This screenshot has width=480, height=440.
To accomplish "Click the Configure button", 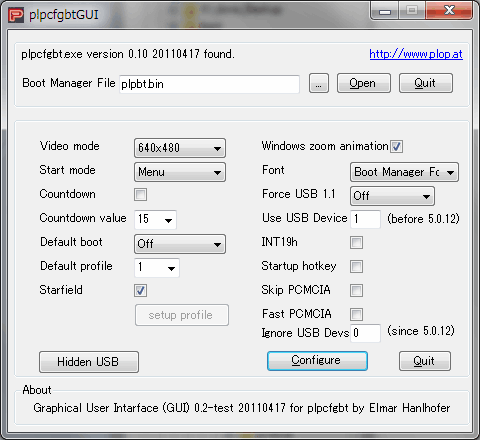I will pyautogui.click(x=317, y=361).
